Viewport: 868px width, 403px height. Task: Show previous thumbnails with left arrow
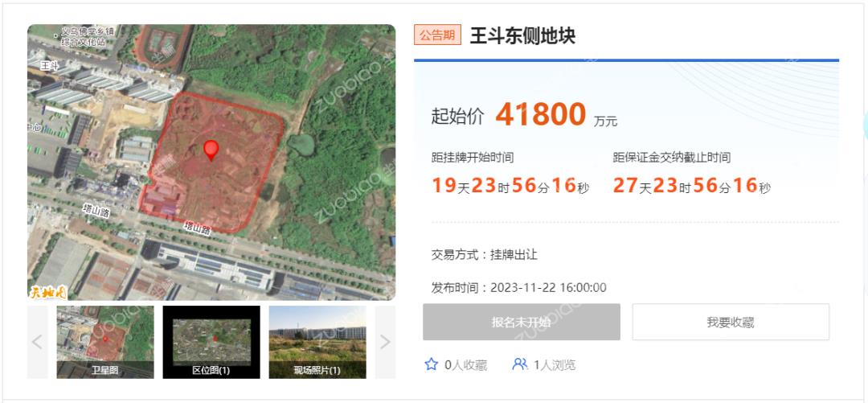pos(37,342)
